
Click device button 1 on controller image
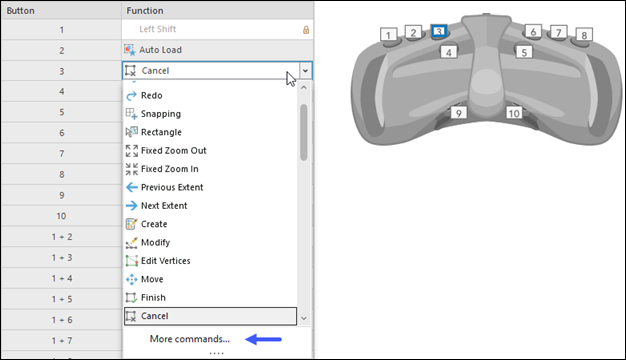(x=388, y=35)
